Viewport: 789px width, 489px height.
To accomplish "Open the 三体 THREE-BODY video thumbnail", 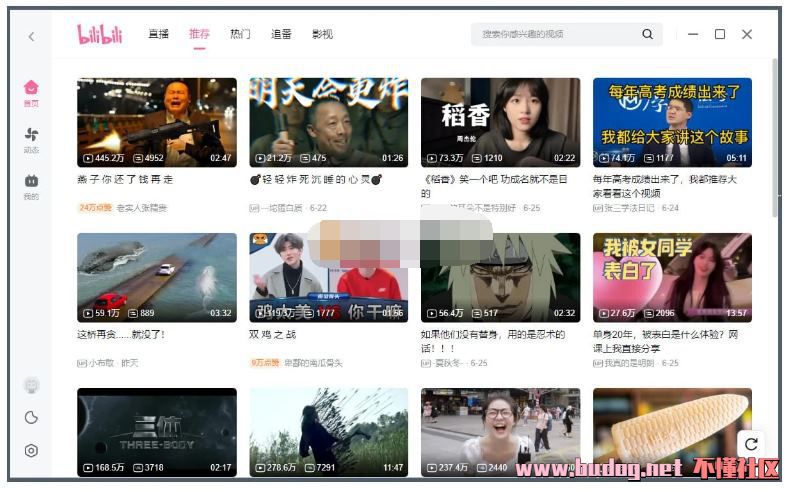I will click(157, 432).
